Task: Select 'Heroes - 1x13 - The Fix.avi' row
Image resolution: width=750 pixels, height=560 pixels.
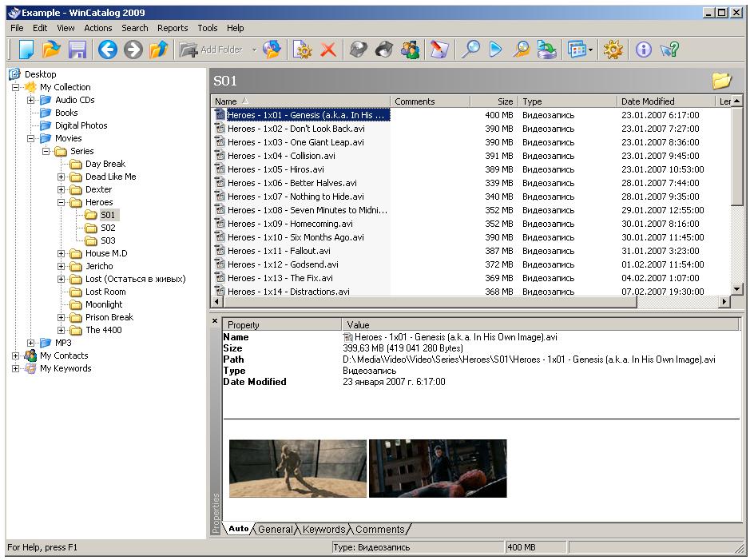Action: point(471,278)
